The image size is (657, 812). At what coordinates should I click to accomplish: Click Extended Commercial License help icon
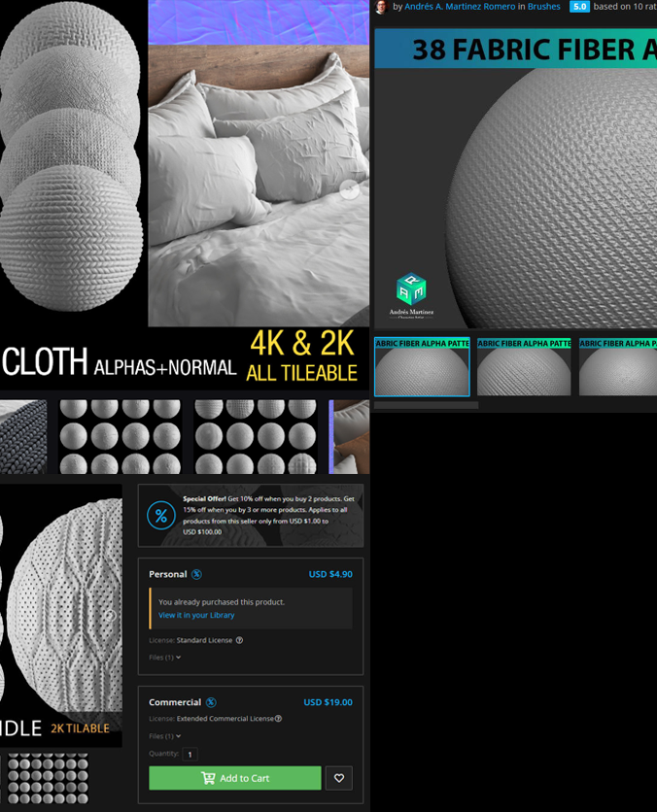coord(279,719)
